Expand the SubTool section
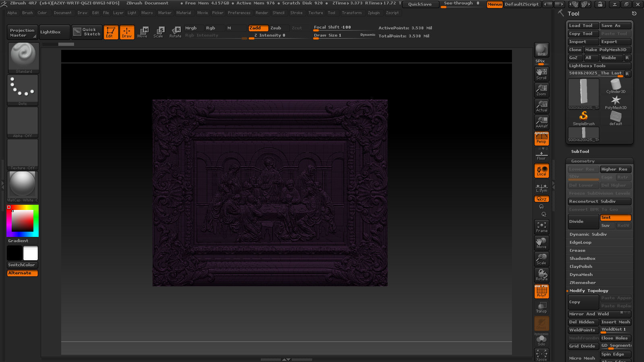 580,152
